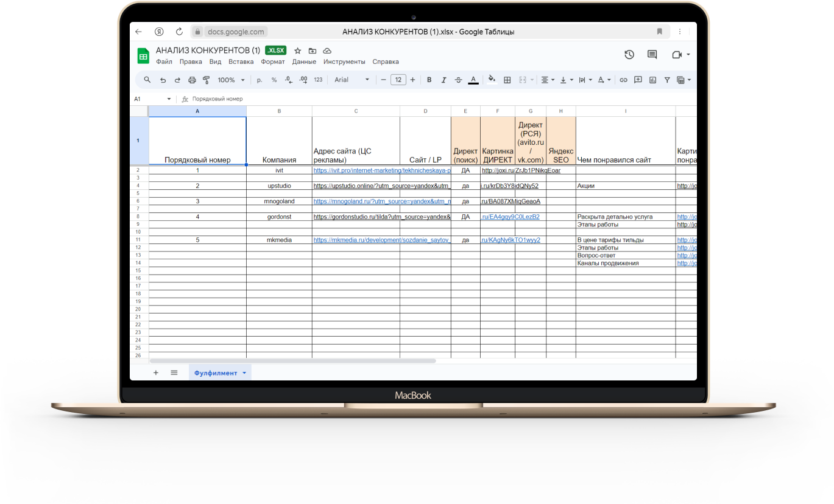Print the spreadsheet
Image resolution: width=834 pixels, height=504 pixels.
coord(192,80)
